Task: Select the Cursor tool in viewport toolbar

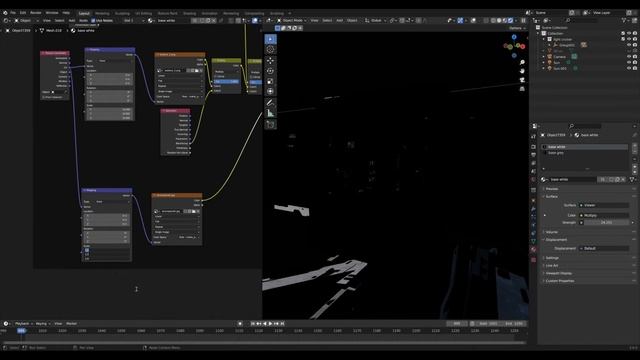Action: (x=270, y=49)
